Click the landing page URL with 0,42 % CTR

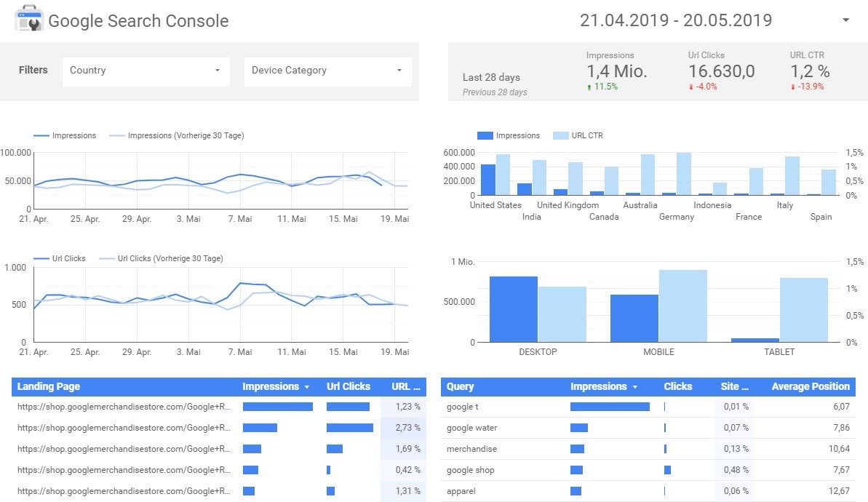tap(124, 470)
